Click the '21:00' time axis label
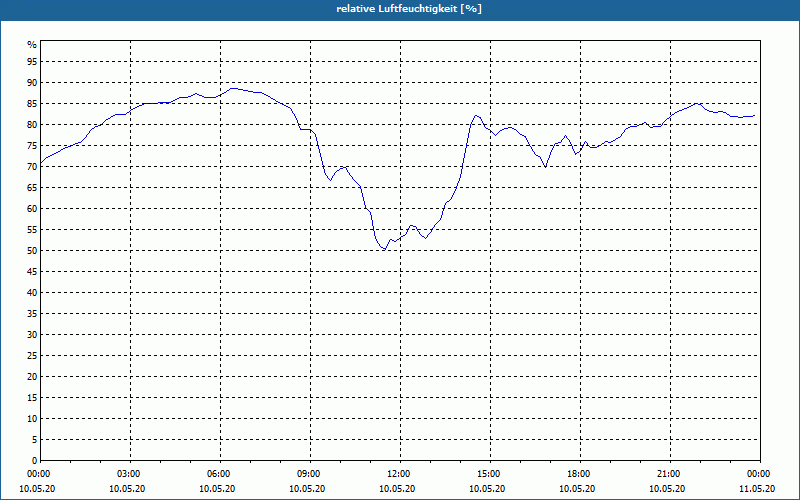This screenshot has height=500, width=800. click(670, 474)
